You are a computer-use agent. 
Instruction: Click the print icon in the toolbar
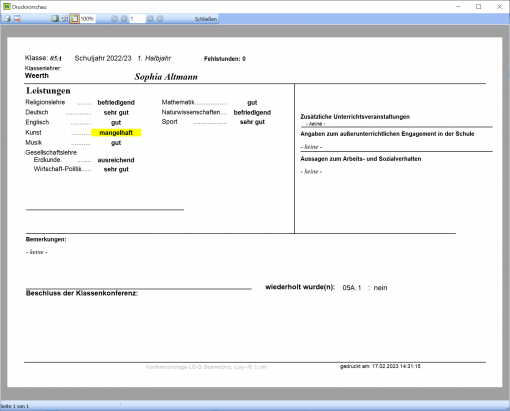pos(7,19)
